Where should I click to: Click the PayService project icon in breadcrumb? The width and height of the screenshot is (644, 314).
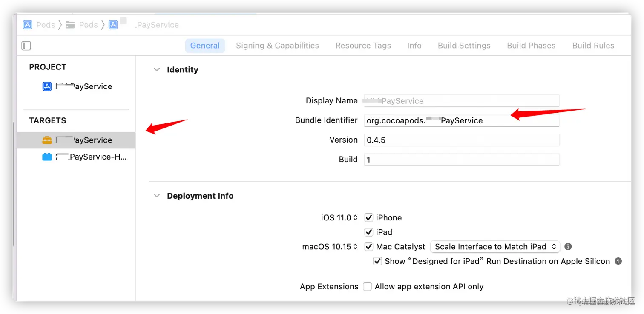coord(113,25)
